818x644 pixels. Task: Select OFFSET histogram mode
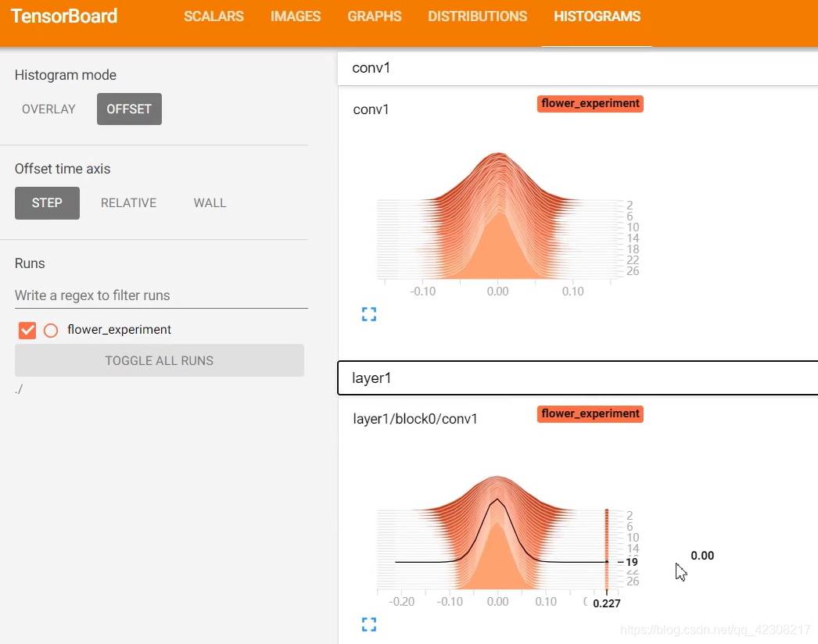(129, 109)
